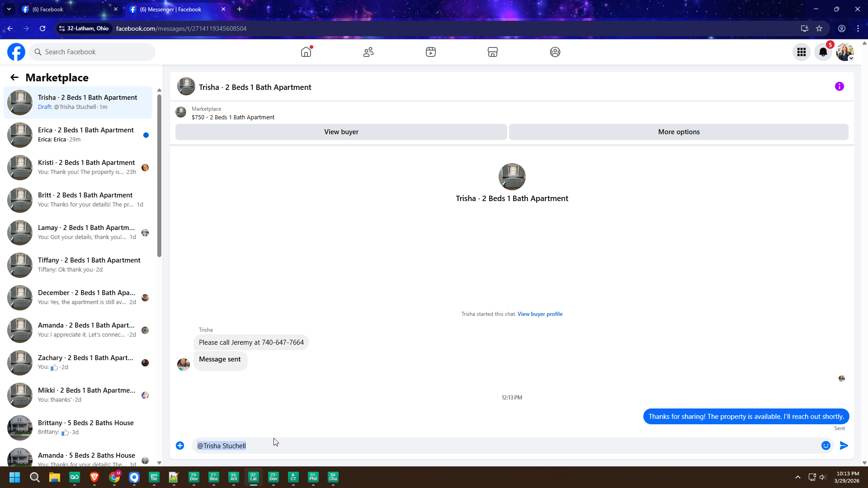Open a new browser tab
This screenshot has height=488, width=868.
click(x=240, y=9)
